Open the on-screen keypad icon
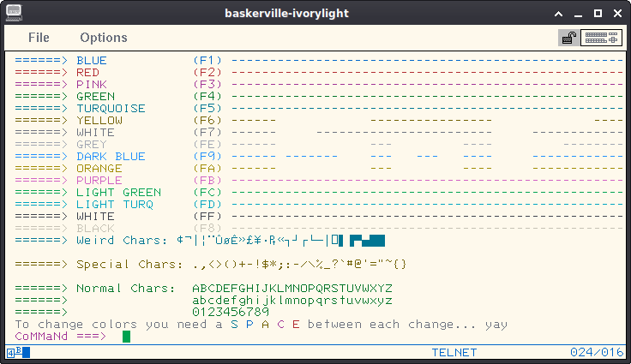The height and width of the screenshot is (364, 631). pyautogui.click(x=601, y=38)
